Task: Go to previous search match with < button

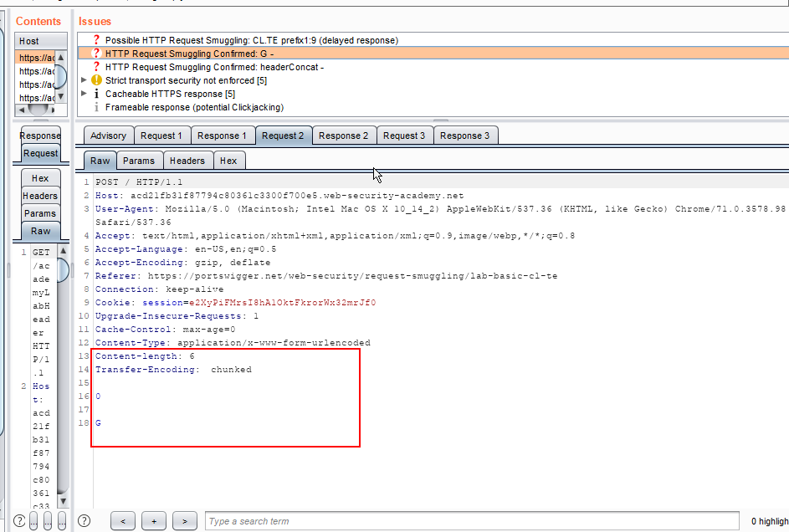Action: [123, 521]
